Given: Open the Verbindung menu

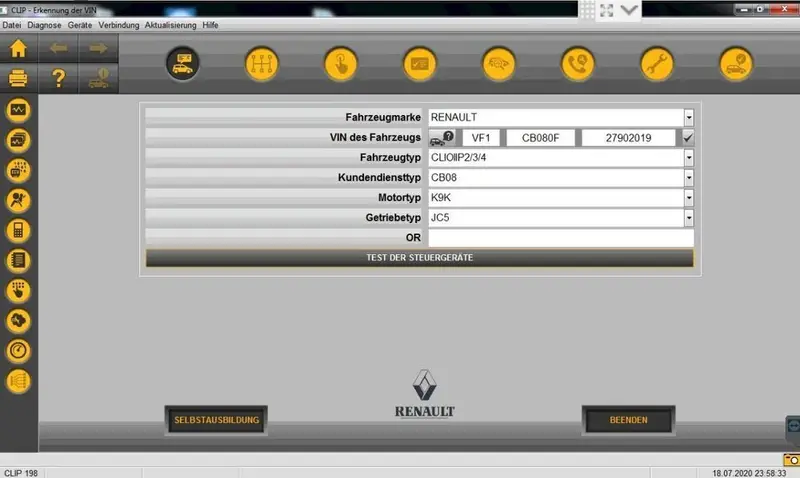Looking at the screenshot, I should (119, 25).
